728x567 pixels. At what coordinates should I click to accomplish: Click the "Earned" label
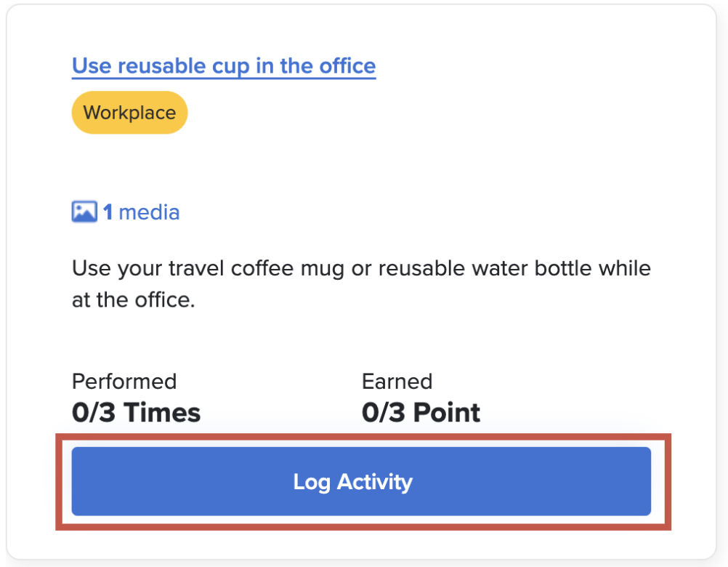[397, 382]
